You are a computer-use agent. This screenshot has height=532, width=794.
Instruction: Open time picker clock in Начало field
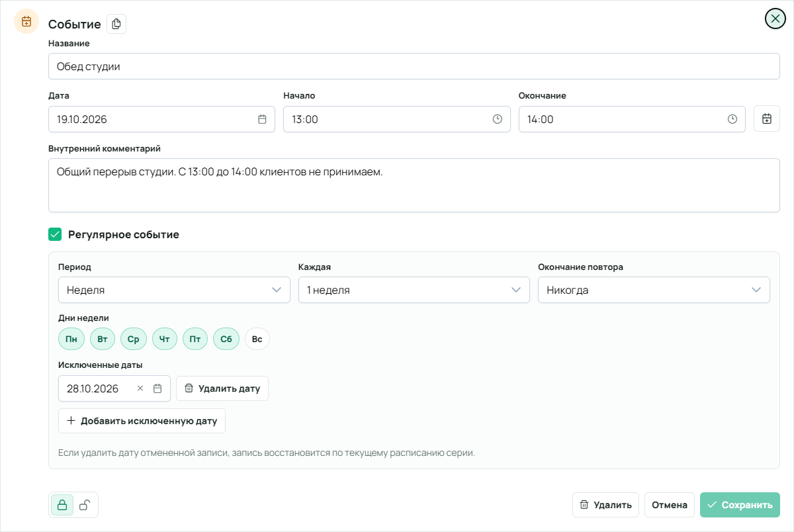coord(498,119)
